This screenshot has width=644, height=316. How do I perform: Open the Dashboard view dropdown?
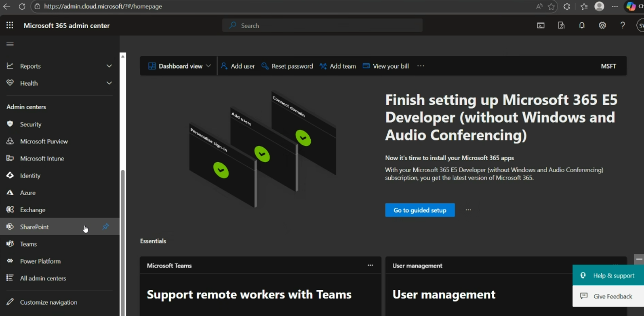[180, 66]
